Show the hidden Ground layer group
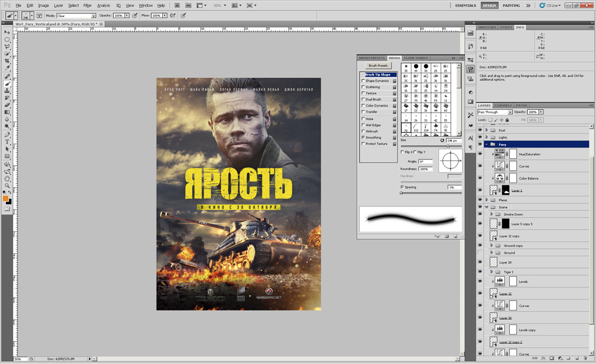The image size is (596, 364). click(x=480, y=253)
